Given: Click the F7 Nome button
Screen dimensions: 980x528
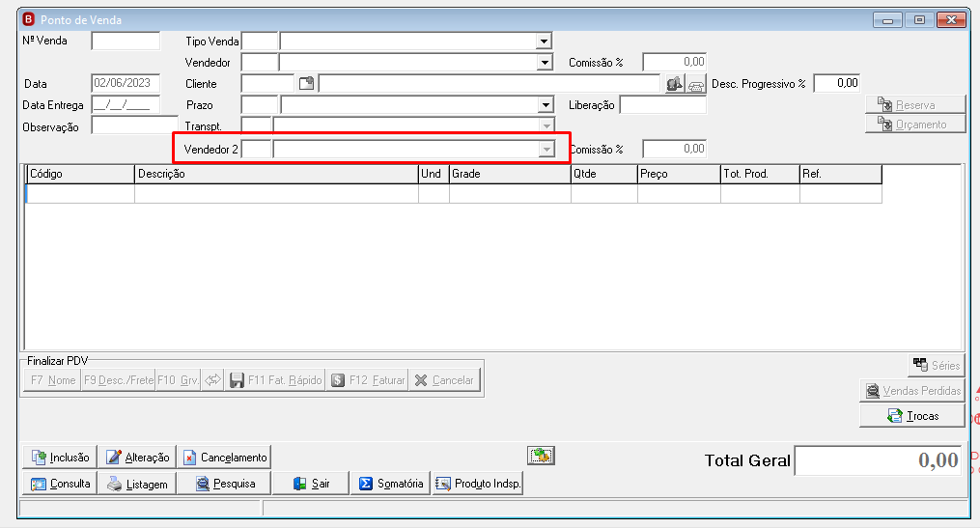Looking at the screenshot, I should pos(52,380).
